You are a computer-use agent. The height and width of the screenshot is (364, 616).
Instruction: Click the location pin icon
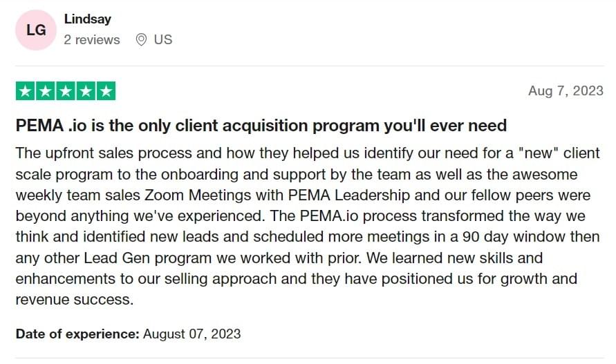[141, 39]
